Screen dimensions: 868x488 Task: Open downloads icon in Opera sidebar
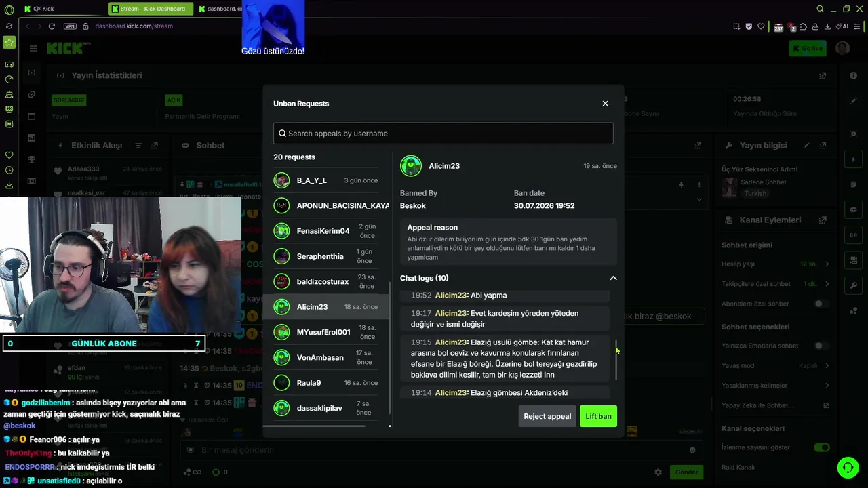coord(9,185)
